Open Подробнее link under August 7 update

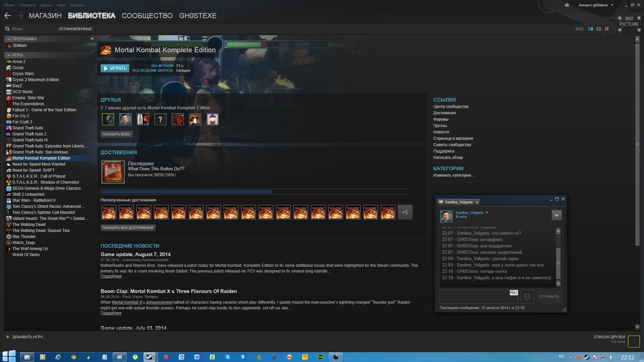tap(111, 276)
